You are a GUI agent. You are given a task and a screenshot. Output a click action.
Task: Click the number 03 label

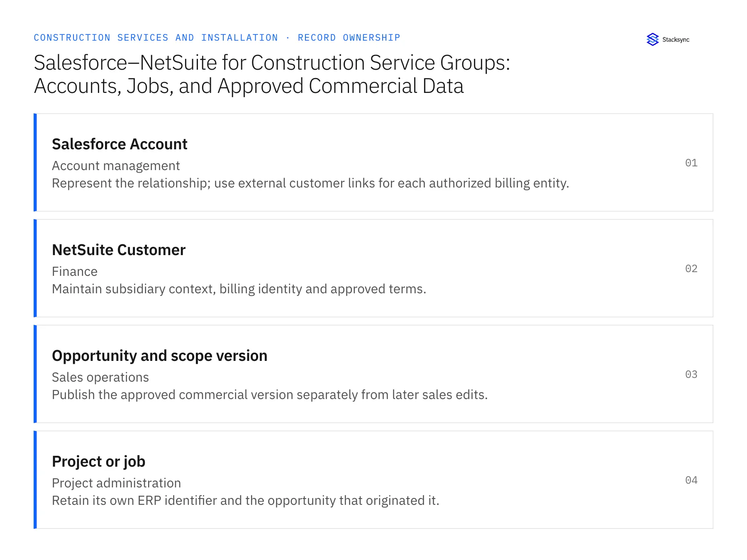pos(691,374)
